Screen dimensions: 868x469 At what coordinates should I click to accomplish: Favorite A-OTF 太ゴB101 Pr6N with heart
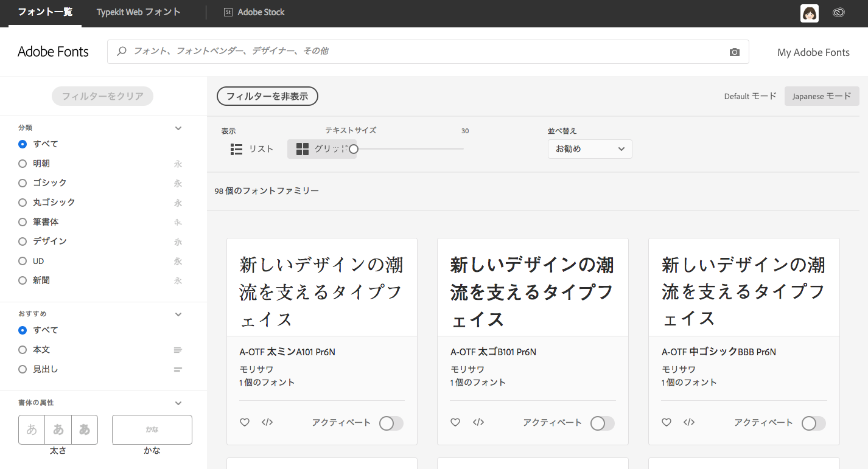click(x=455, y=422)
